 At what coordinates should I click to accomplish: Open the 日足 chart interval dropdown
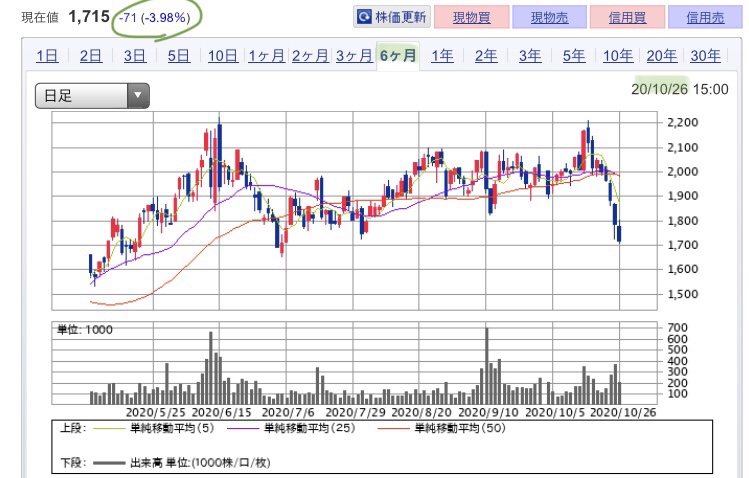click(x=92, y=96)
